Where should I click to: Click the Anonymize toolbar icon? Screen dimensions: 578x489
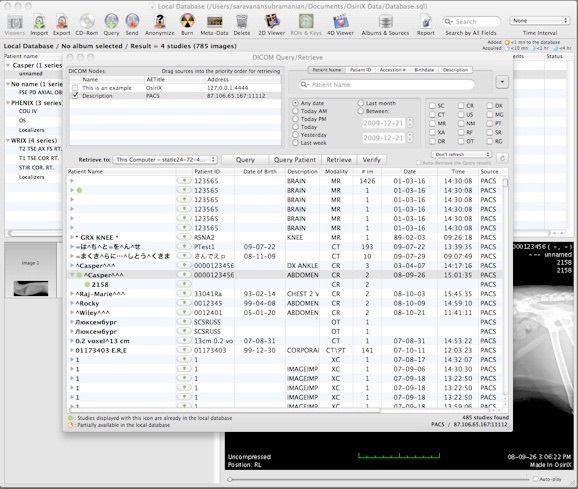point(160,21)
